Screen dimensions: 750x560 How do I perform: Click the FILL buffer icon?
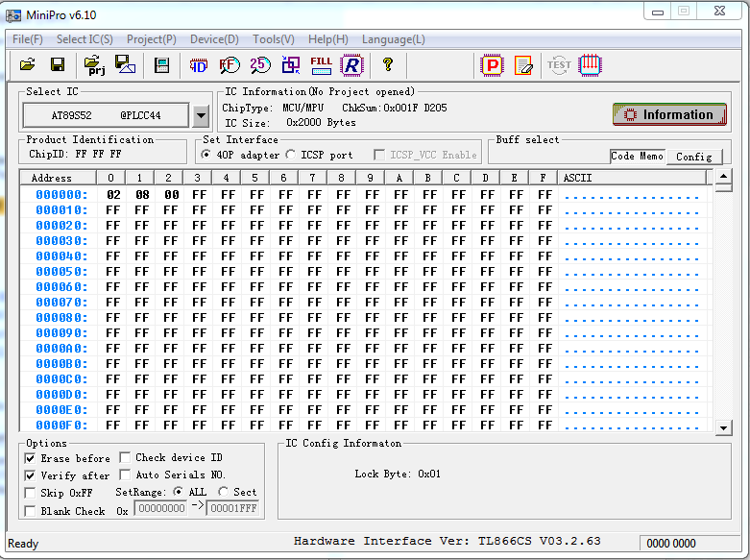click(x=321, y=65)
